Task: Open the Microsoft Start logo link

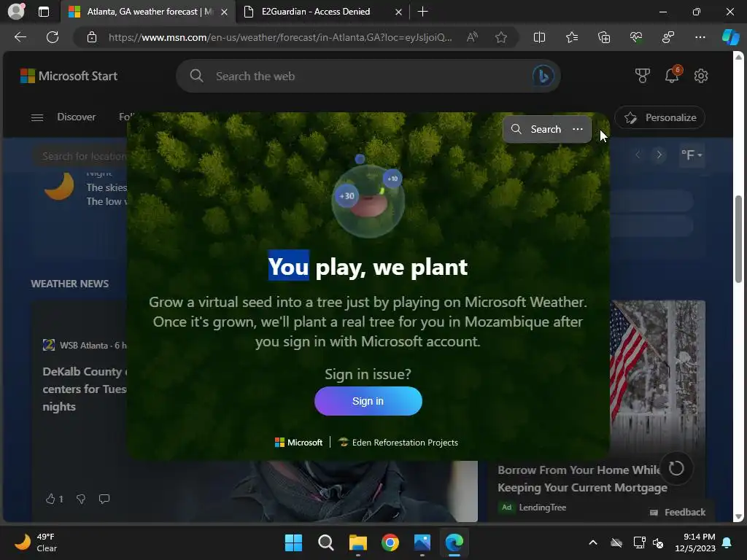Action: click(69, 76)
